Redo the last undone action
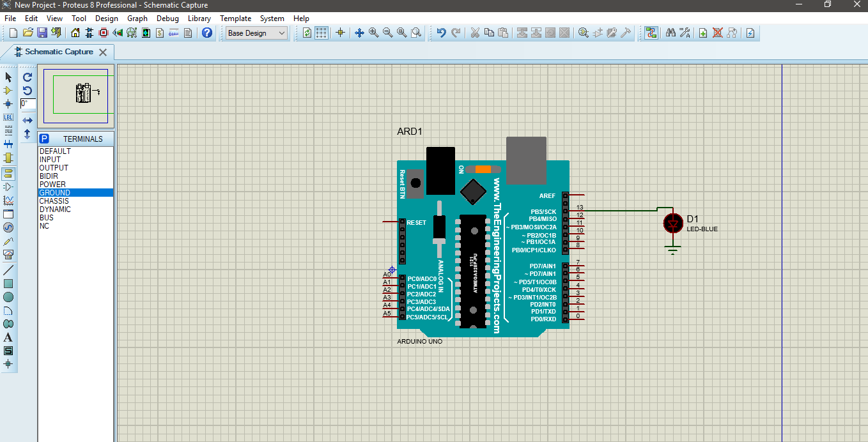The width and height of the screenshot is (868, 442). coord(456,33)
